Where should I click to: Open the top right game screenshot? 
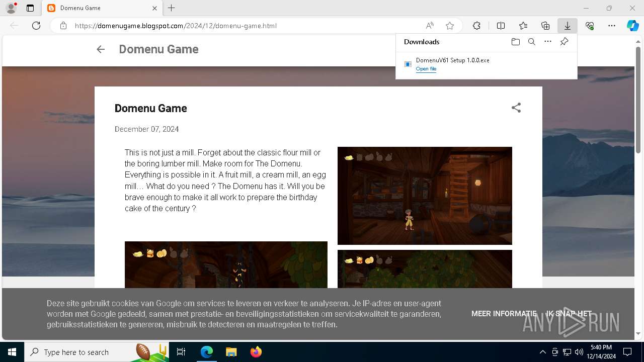(x=425, y=196)
